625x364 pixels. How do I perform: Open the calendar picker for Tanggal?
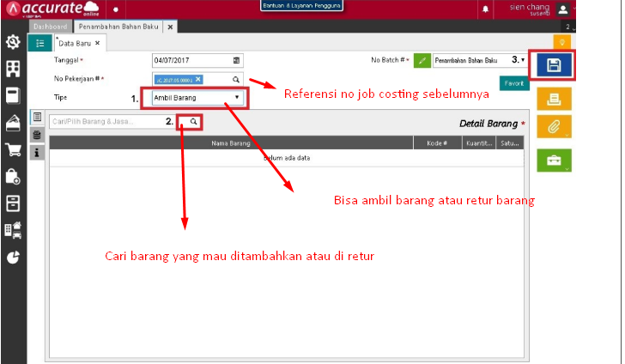coord(236,61)
